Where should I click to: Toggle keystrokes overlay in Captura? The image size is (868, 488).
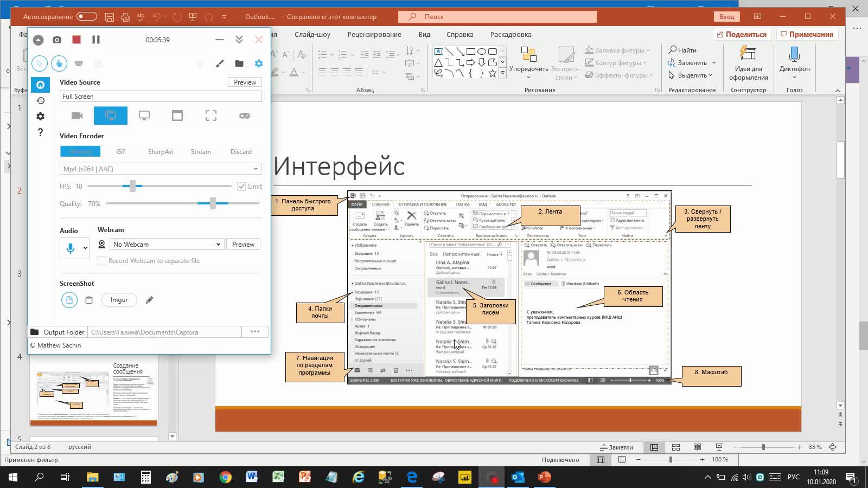tap(79, 63)
